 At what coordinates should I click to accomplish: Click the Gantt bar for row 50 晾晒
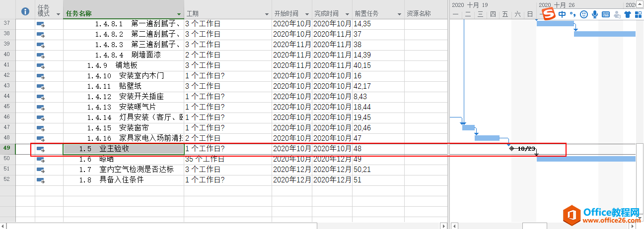coord(586,159)
